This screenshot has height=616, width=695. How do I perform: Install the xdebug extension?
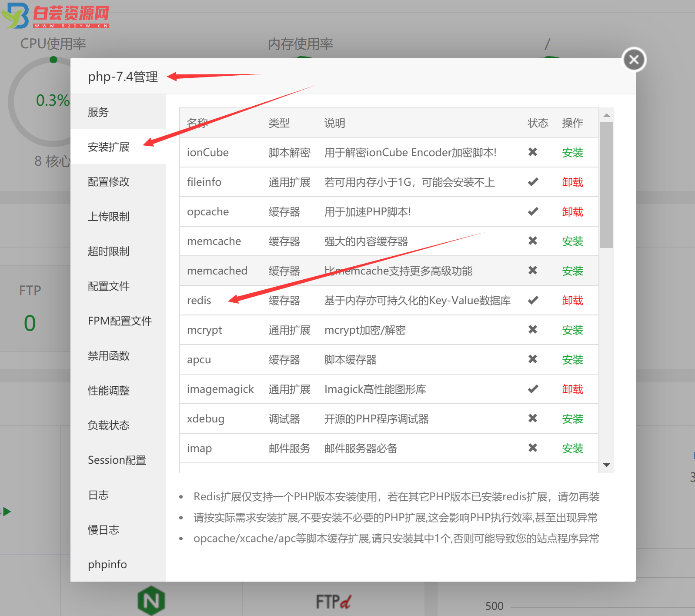572,419
